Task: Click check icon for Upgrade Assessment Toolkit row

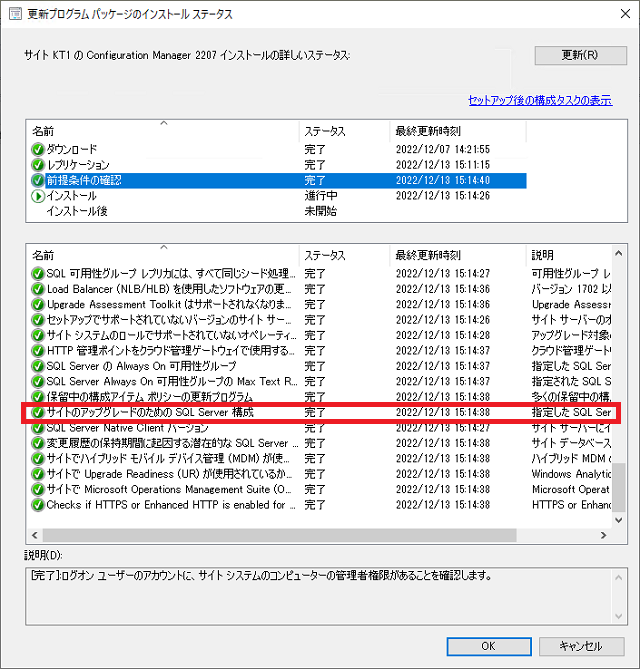Action: coord(38,304)
